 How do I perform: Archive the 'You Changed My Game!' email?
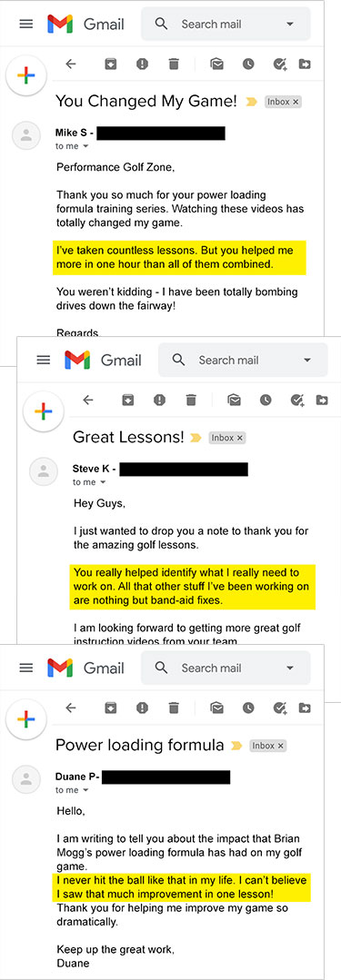[x=111, y=64]
